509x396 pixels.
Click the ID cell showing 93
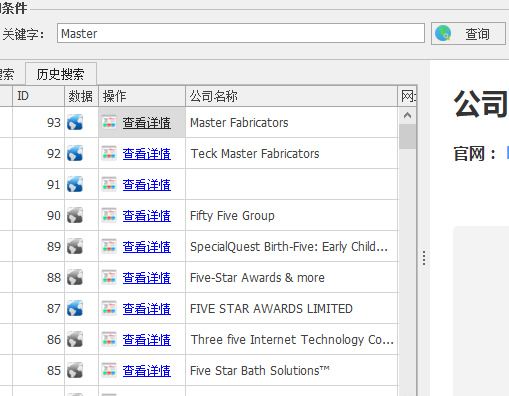pos(38,122)
